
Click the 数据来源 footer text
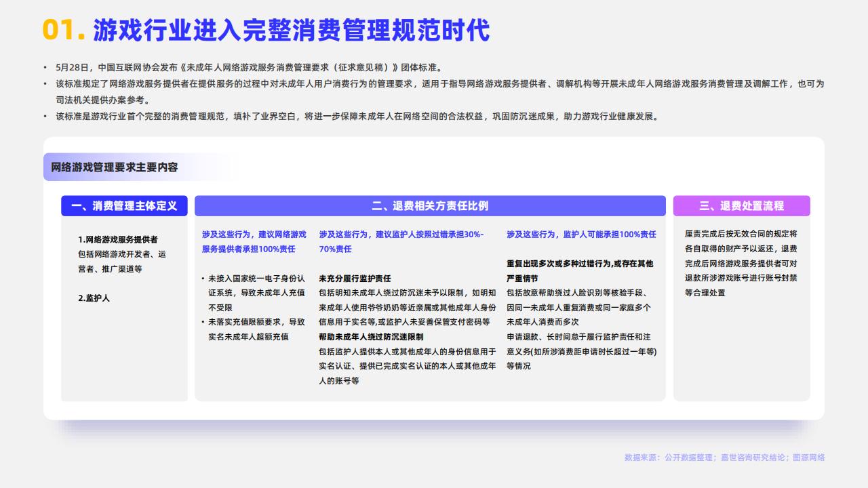[726, 457]
